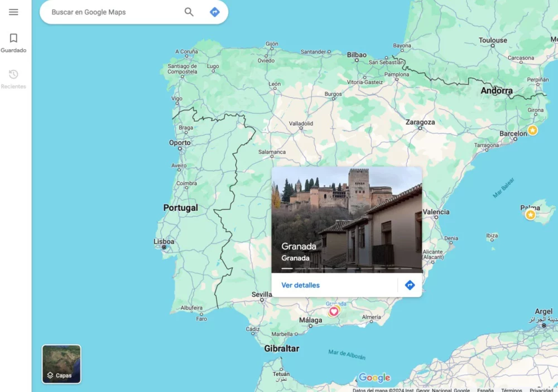The image size is (558, 392).
Task: Click the Términos link in footer
Action: [512, 390]
